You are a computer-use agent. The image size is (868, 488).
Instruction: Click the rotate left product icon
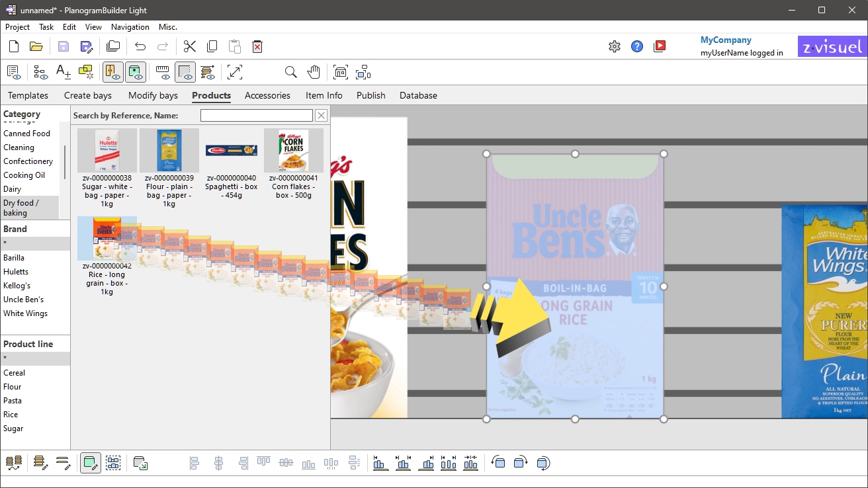[498, 463]
